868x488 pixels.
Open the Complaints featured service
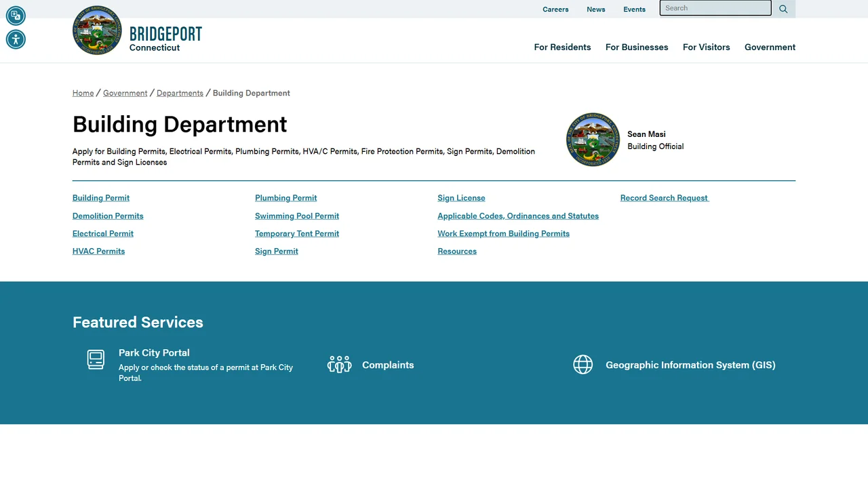coord(388,365)
